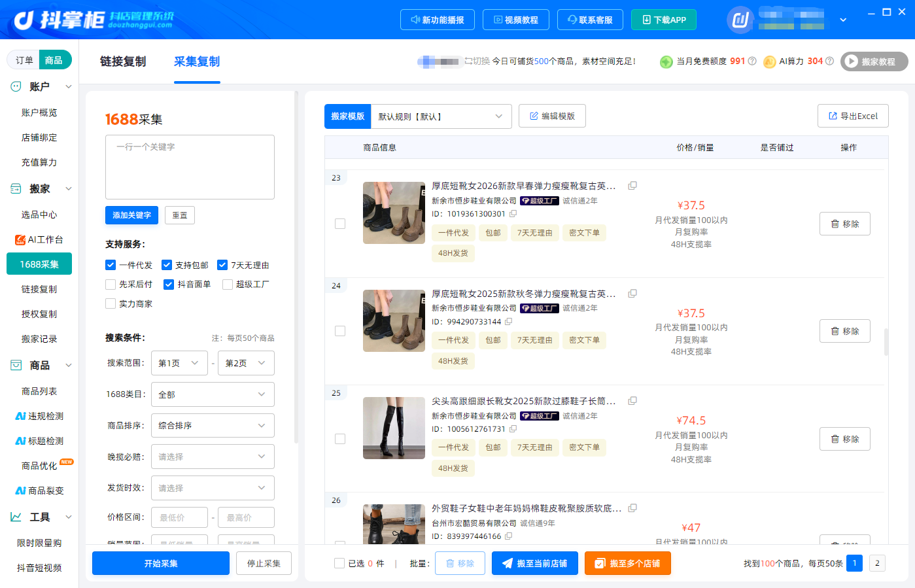The image size is (915, 588).
Task: Open 新功能播报 announcements
Action: coord(438,20)
